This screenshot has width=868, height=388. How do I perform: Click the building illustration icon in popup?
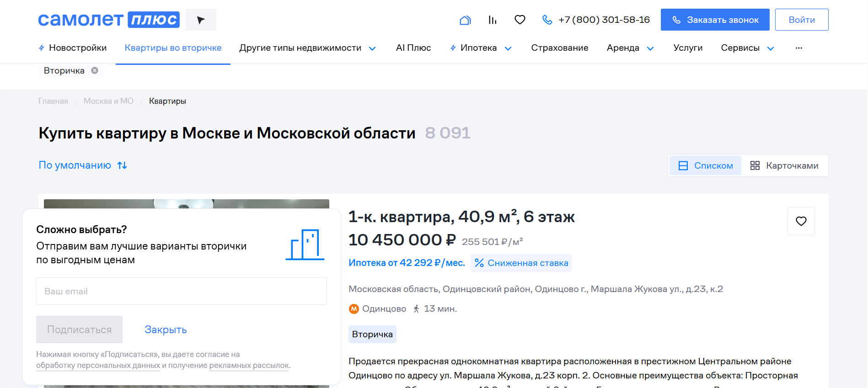pyautogui.click(x=305, y=244)
